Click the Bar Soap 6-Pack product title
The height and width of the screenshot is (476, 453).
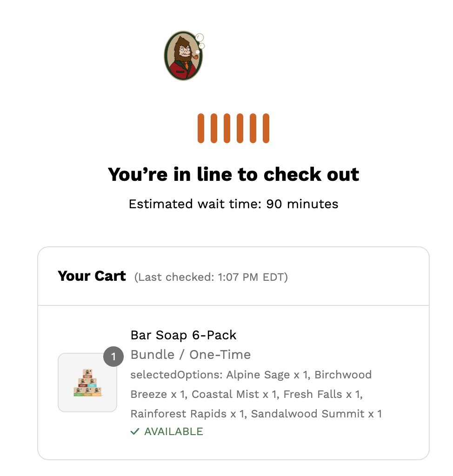pos(183,335)
